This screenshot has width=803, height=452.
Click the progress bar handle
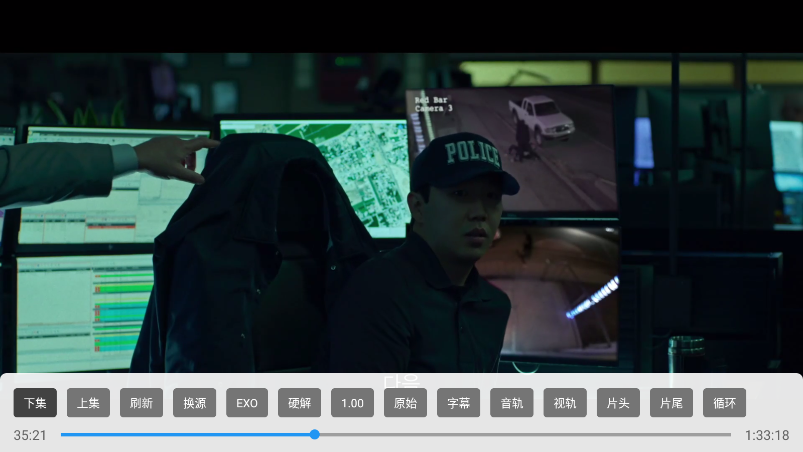[x=315, y=435]
